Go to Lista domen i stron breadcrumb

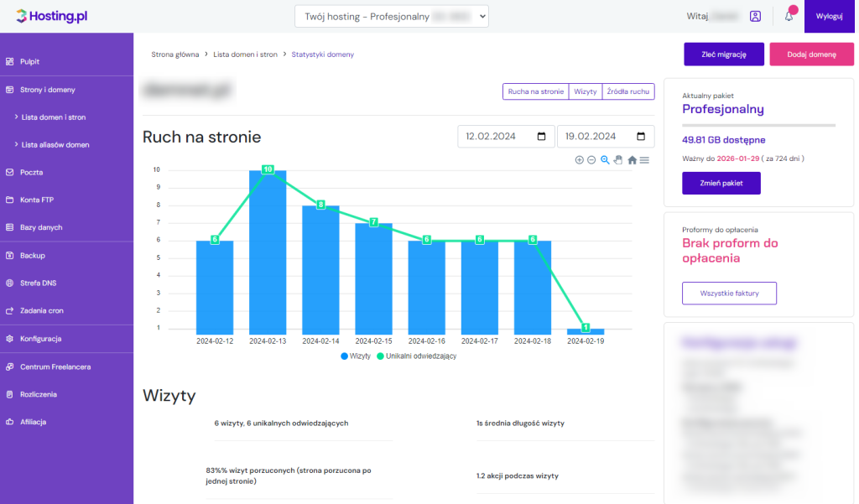coord(245,55)
